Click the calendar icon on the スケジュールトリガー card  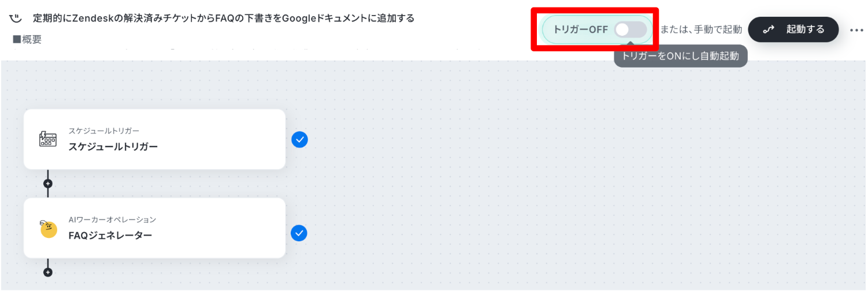point(47,139)
